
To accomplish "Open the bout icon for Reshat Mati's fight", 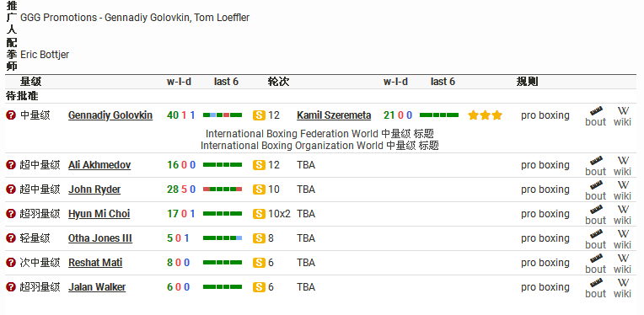I will pos(596,264).
